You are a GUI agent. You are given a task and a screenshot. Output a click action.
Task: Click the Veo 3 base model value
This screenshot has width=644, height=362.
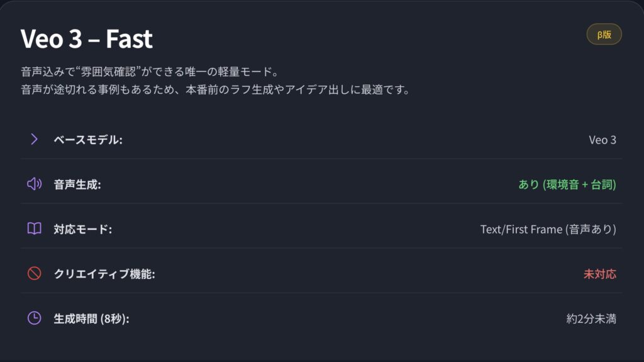pyautogui.click(x=602, y=140)
